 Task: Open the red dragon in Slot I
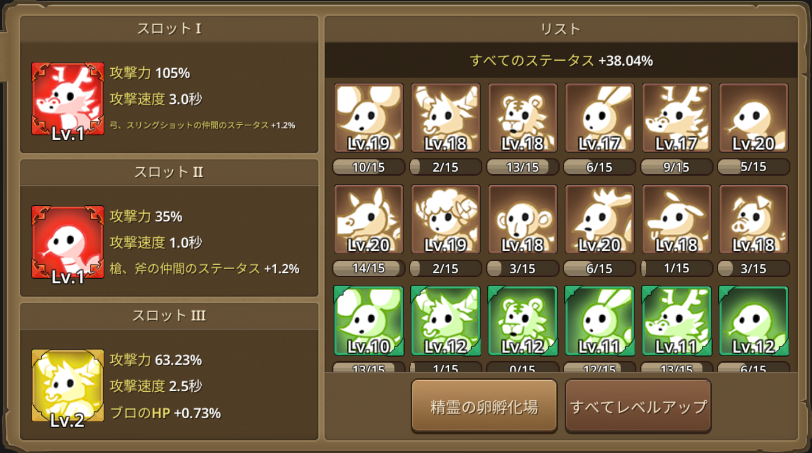(x=68, y=99)
